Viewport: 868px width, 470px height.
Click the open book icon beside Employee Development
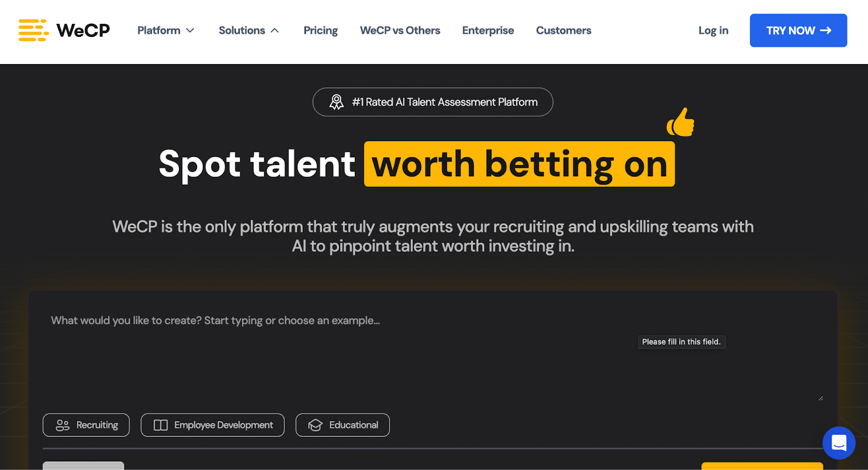160,425
